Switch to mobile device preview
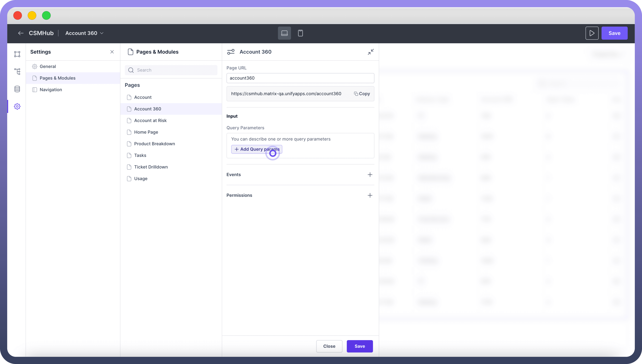The height and width of the screenshot is (364, 642). (300, 33)
